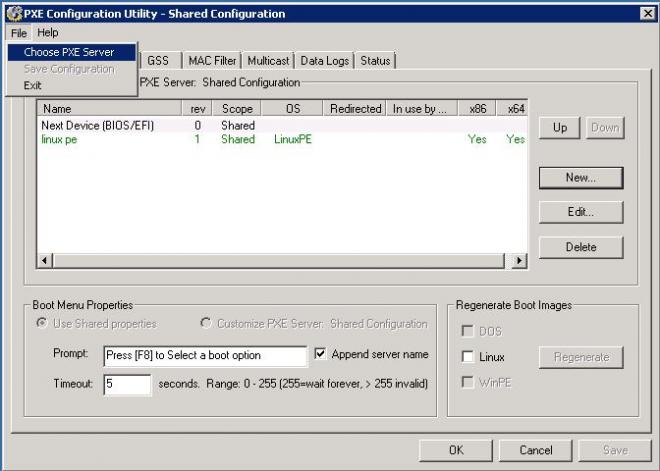Toggle the DOS regenerate checkbox

point(468,331)
